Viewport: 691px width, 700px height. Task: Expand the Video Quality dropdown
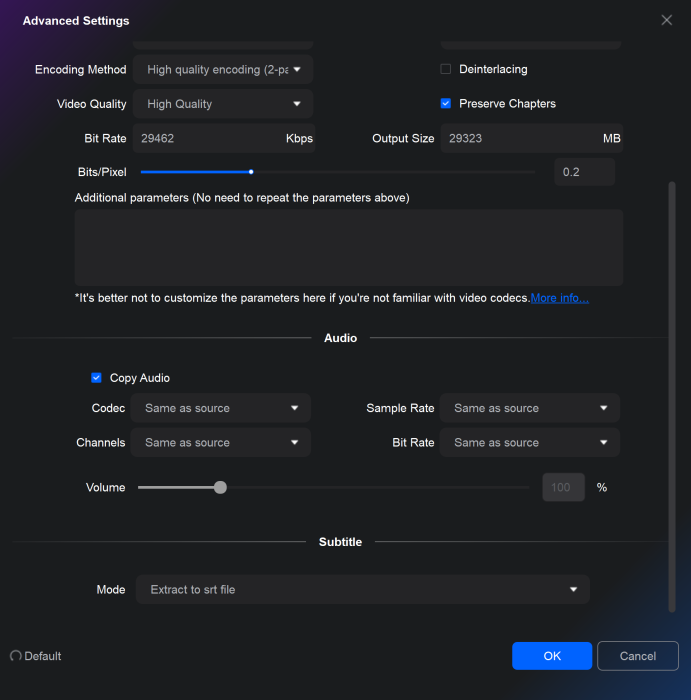pos(224,104)
